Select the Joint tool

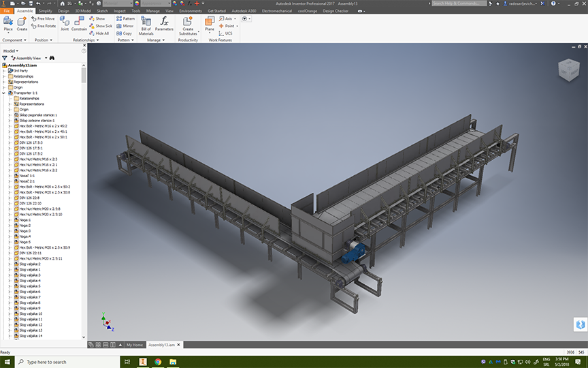(64, 22)
